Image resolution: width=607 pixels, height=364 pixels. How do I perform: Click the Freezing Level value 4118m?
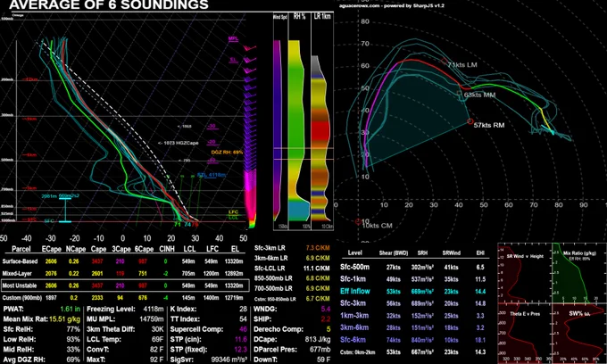(x=153, y=309)
